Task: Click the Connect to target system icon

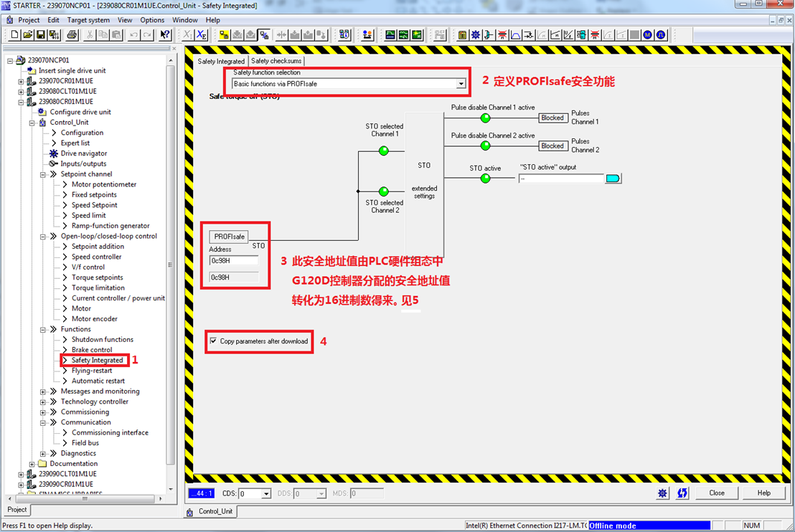Action: coord(224,34)
